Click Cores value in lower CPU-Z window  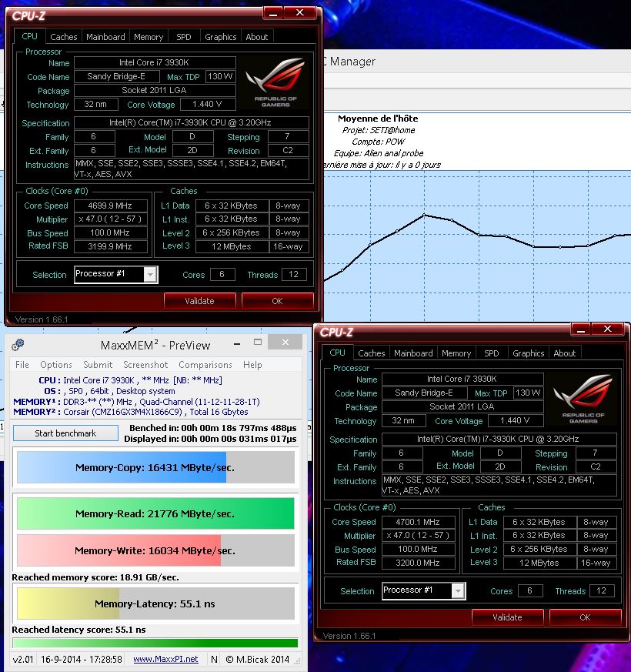click(x=530, y=590)
